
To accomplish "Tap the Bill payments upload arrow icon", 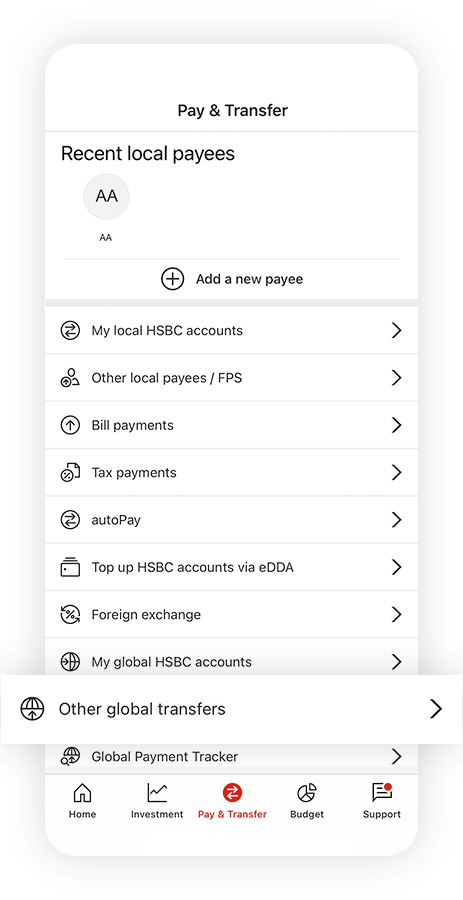I will pyautogui.click(x=70, y=425).
